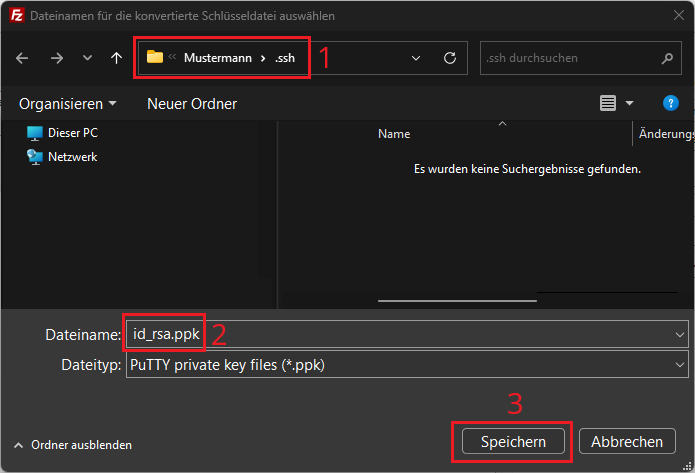Refresh the .ssh folder view
Viewport: 695px width, 473px height.
(x=450, y=58)
